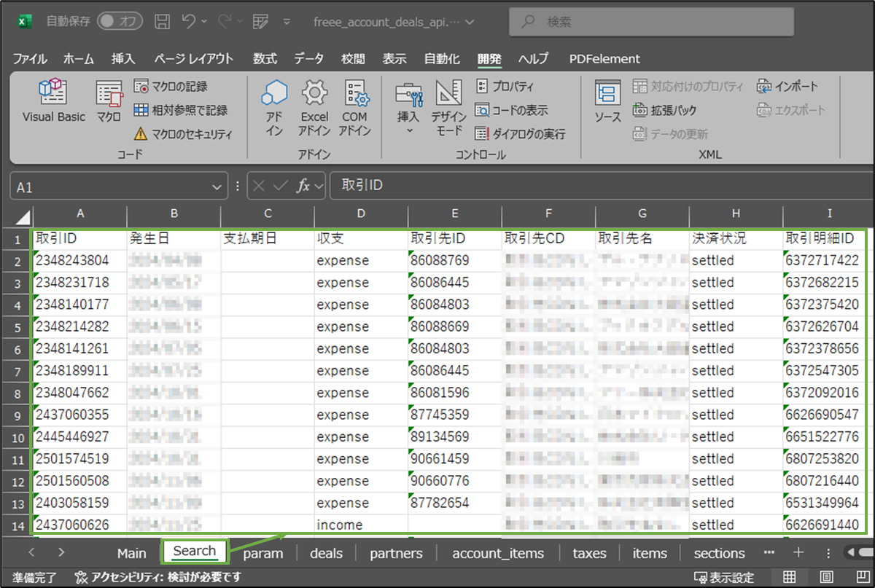
Task: Switch to the Main sheet tab
Action: point(131,553)
